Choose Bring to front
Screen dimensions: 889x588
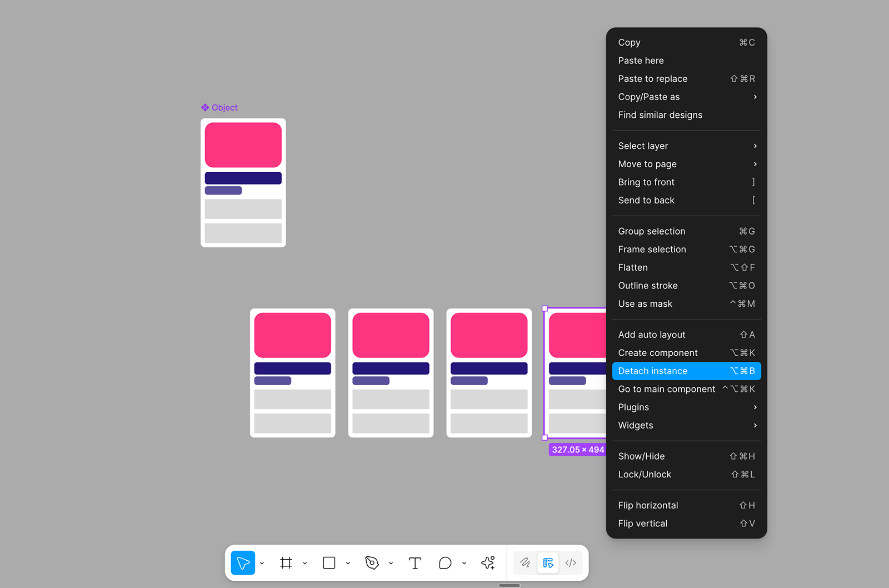[x=686, y=182]
